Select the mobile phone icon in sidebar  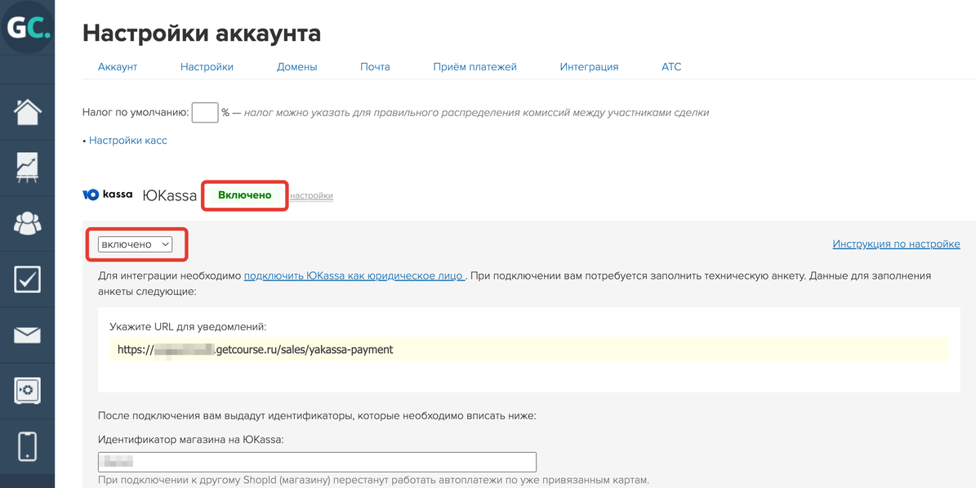[27, 445]
